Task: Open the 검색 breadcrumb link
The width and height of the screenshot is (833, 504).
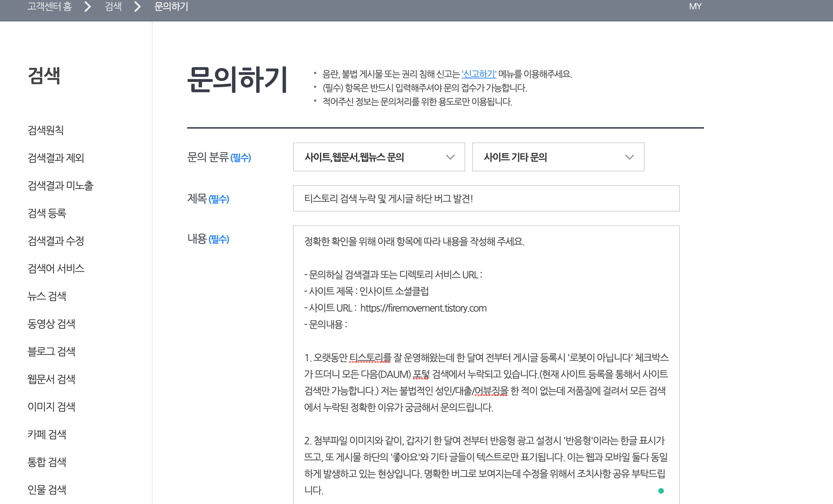Action: [113, 7]
